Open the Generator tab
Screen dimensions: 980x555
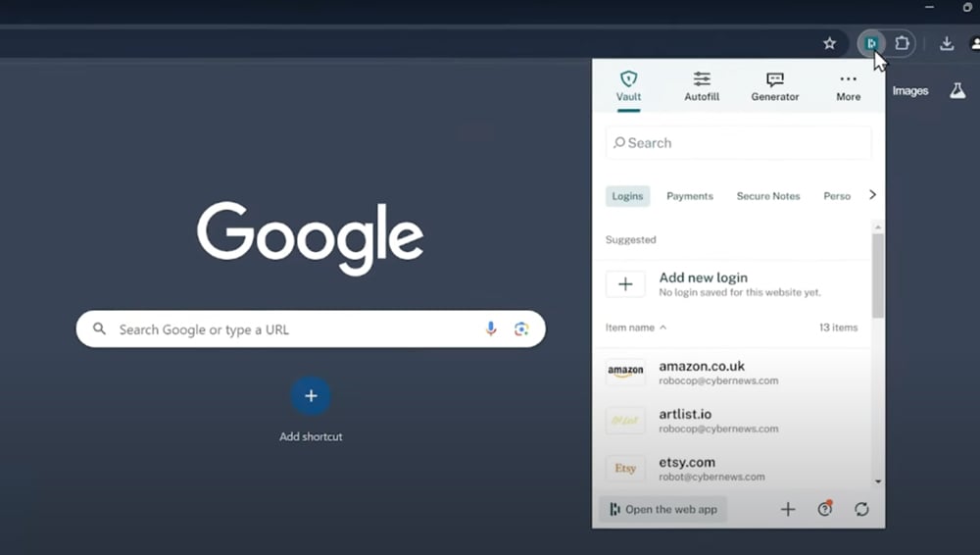(774, 86)
